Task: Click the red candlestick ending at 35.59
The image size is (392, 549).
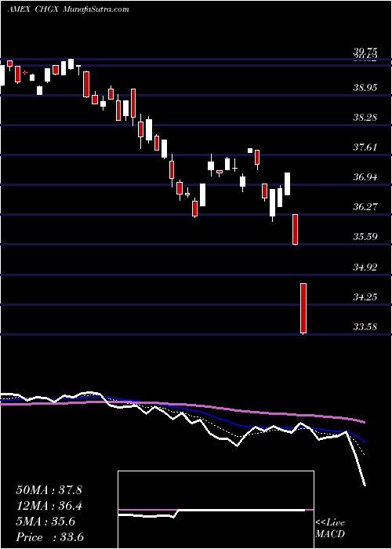Action: point(295,229)
